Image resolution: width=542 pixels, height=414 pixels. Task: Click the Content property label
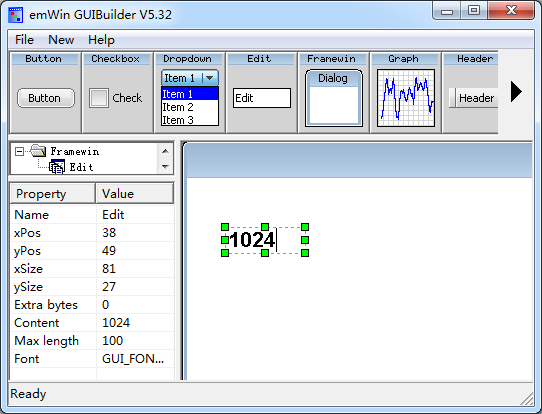pos(37,322)
